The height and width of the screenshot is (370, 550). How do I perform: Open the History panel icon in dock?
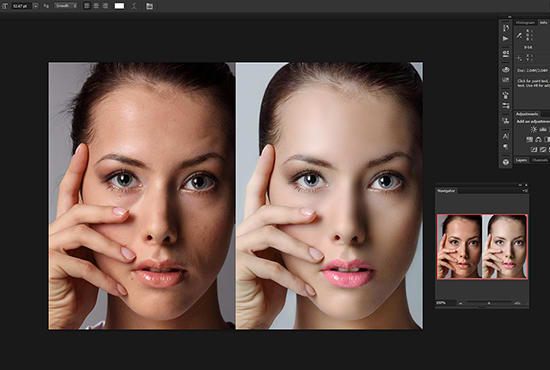(505, 28)
